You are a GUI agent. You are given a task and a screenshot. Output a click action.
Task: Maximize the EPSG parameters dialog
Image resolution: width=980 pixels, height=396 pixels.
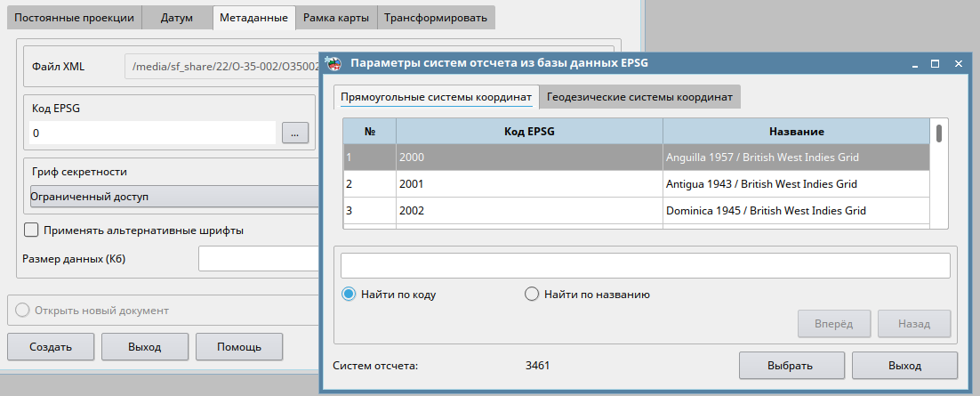click(x=935, y=64)
